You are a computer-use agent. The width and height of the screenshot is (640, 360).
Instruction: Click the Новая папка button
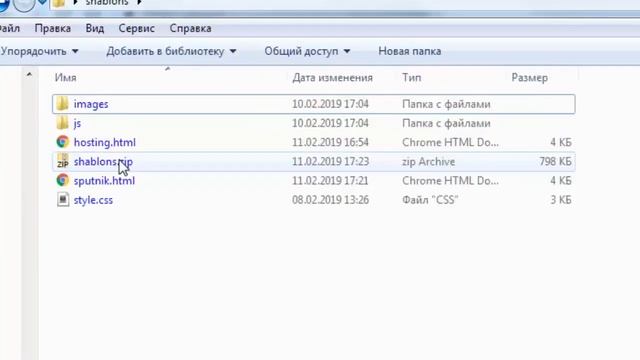[x=409, y=51]
